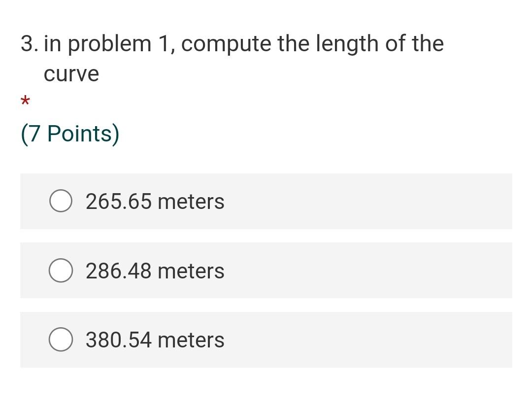
Task: Click the word curve in the question
Action: click(71, 73)
